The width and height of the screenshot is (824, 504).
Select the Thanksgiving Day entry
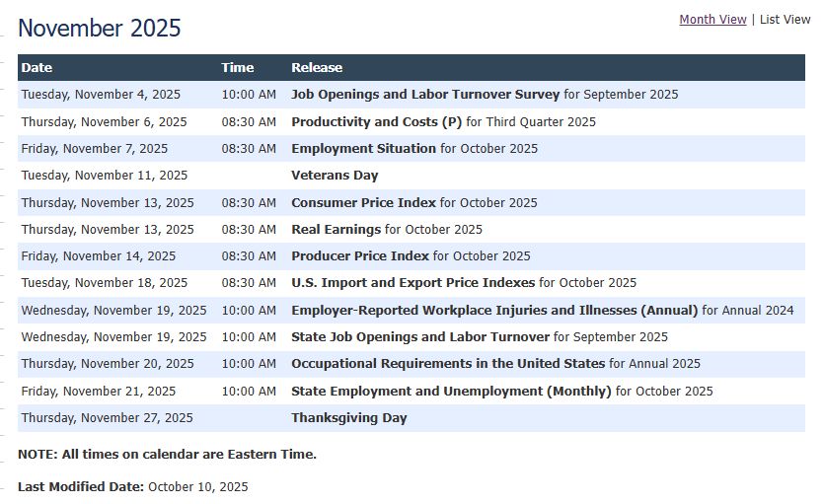(x=348, y=418)
